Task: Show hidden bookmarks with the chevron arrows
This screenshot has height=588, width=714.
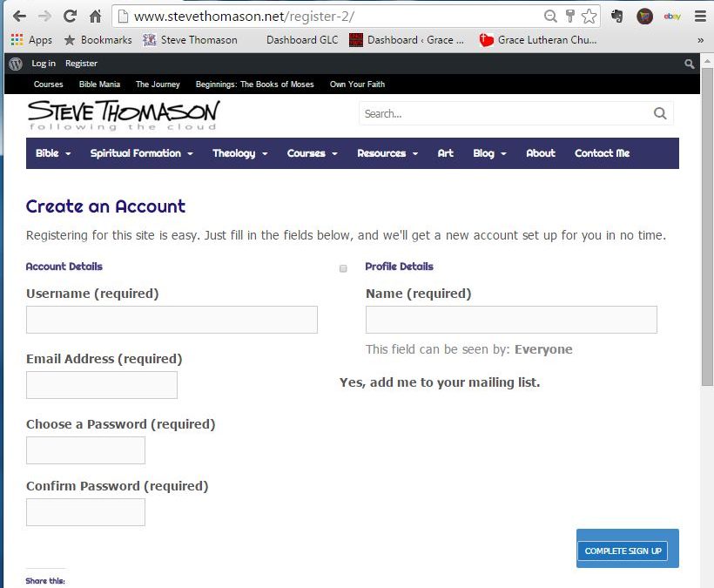Action: click(x=699, y=39)
